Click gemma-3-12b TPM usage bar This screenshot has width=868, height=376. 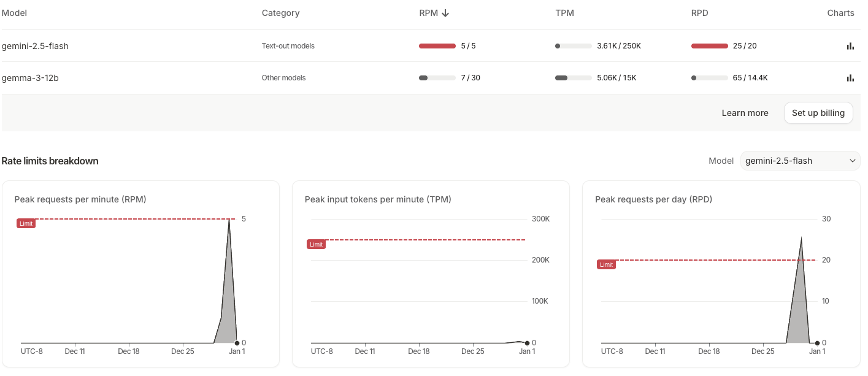573,78
